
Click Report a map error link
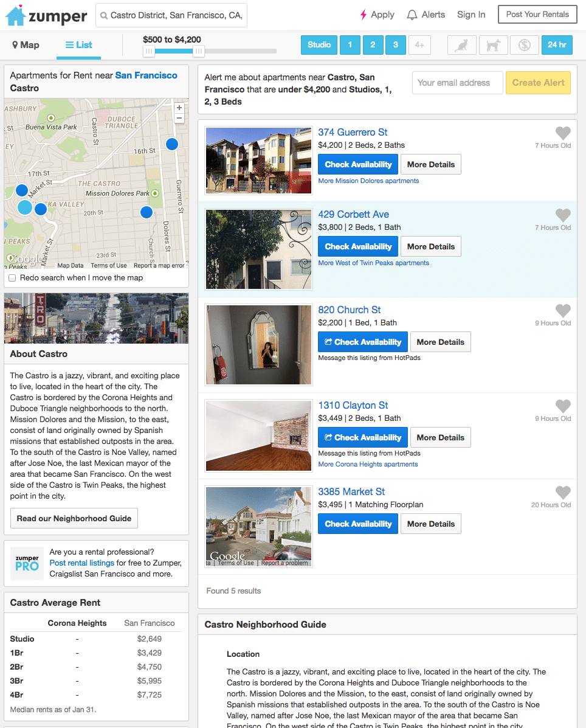(x=159, y=266)
